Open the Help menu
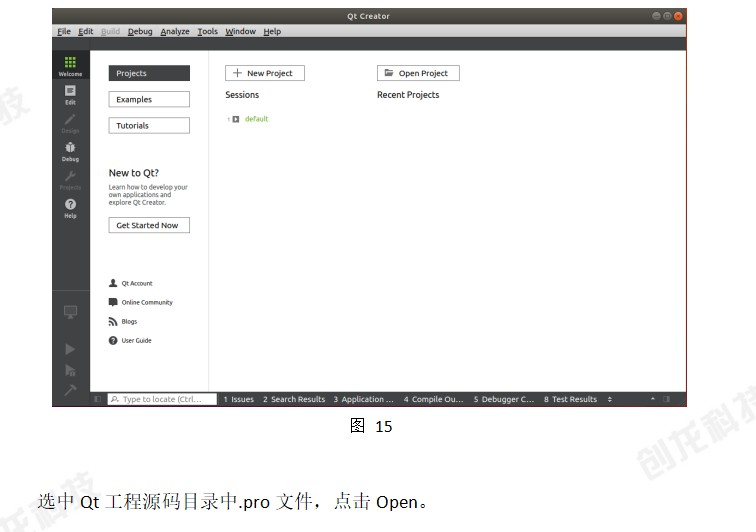The image size is (756, 532). [x=272, y=31]
